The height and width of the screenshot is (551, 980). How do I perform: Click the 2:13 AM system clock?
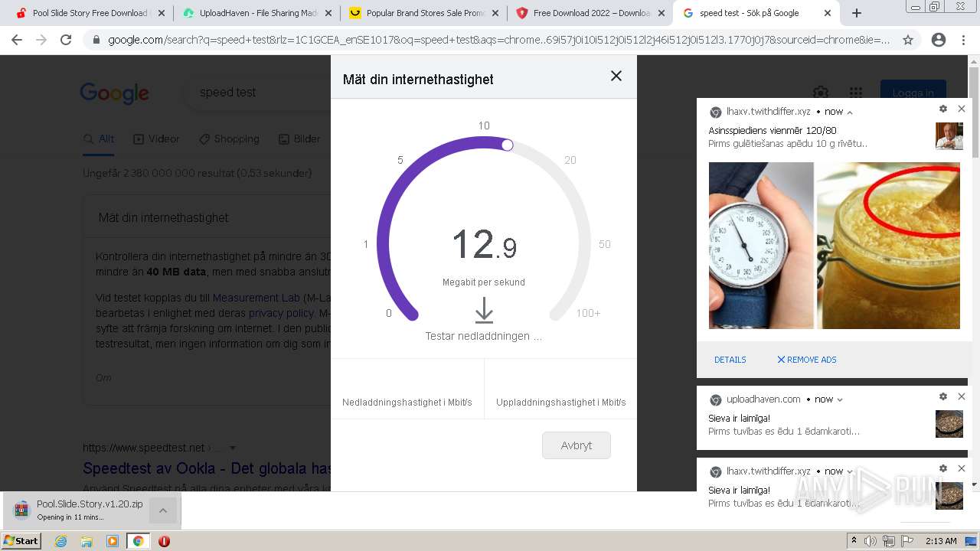(x=941, y=541)
